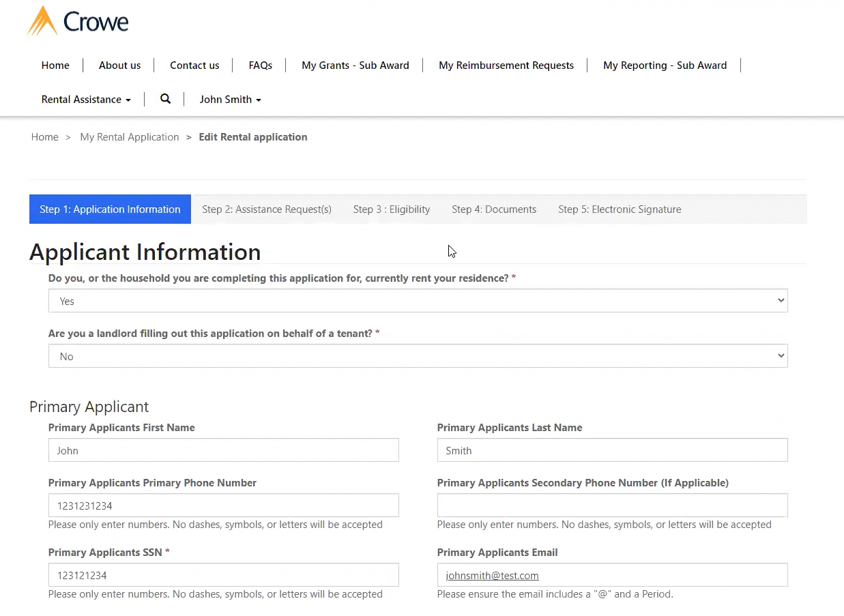Go to Home in navigation bar
844x616 pixels.
(55, 65)
